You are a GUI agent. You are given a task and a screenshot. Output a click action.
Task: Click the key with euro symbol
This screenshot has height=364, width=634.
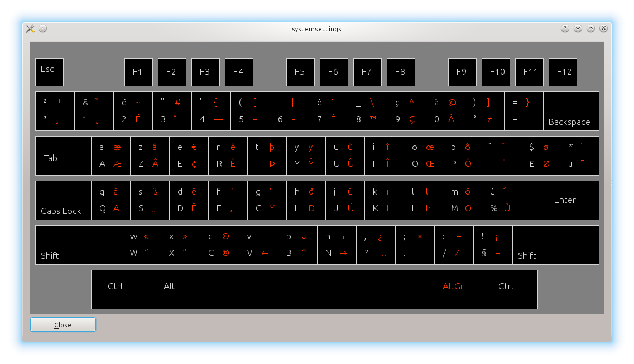point(189,156)
